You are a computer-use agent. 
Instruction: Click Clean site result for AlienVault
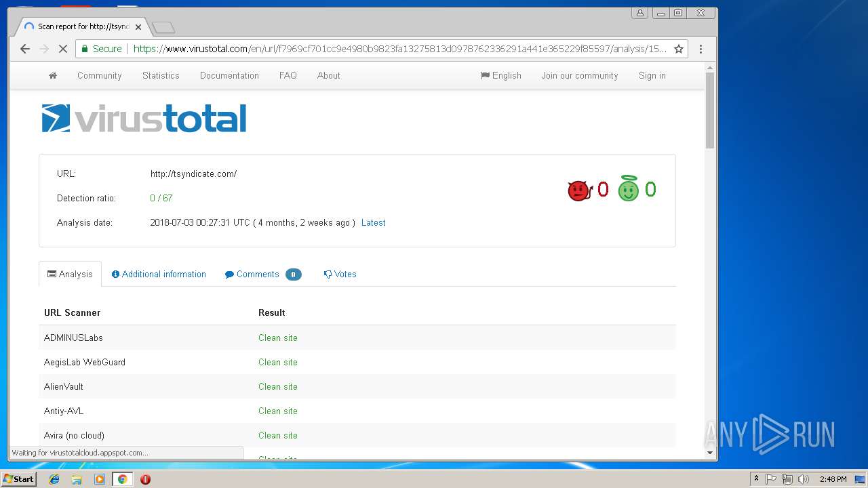point(278,386)
